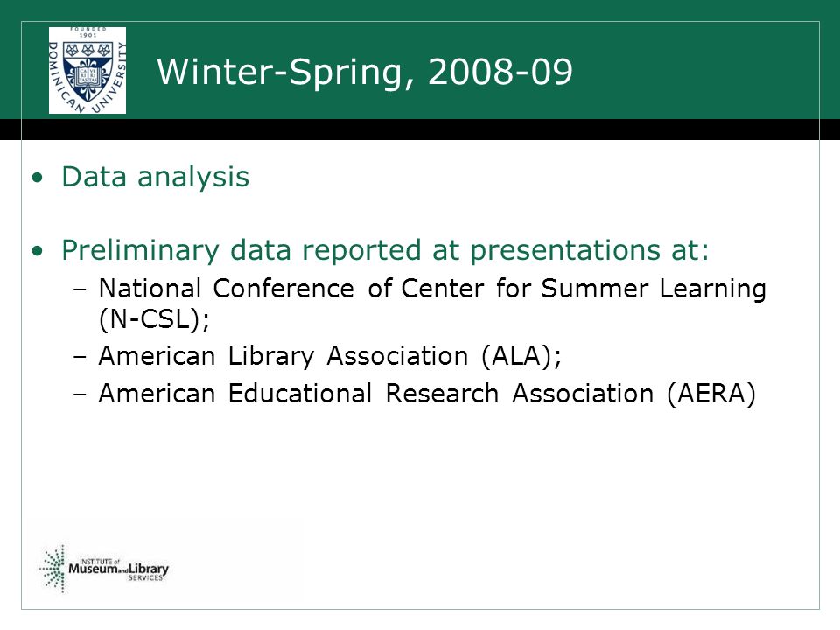Click the '(AERA)' abbreviation

pos(711,395)
